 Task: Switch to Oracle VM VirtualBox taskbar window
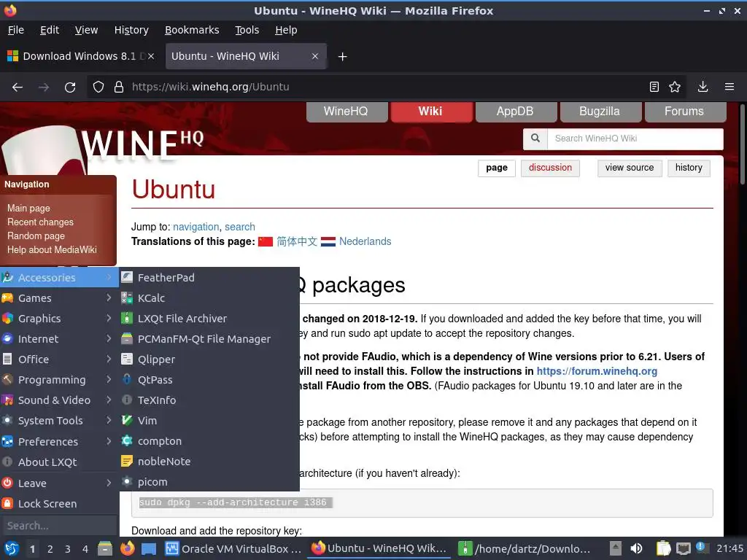(233, 548)
